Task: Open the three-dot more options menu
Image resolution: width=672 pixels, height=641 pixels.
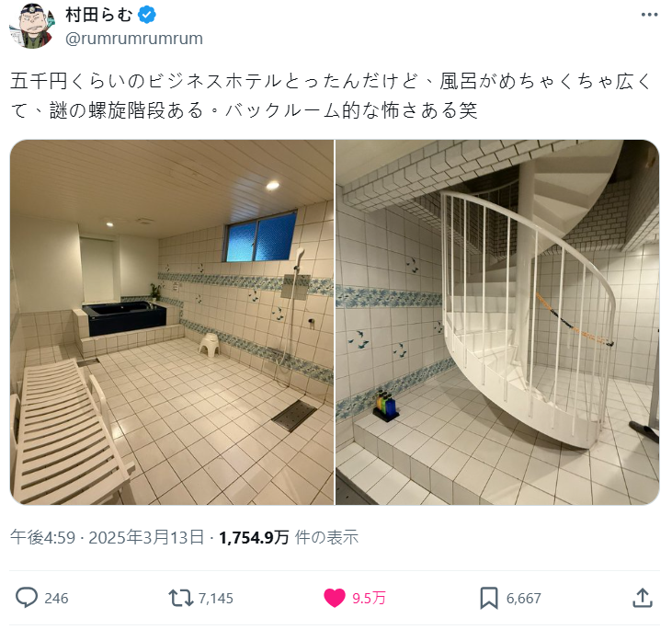Action: pyautogui.click(x=649, y=15)
